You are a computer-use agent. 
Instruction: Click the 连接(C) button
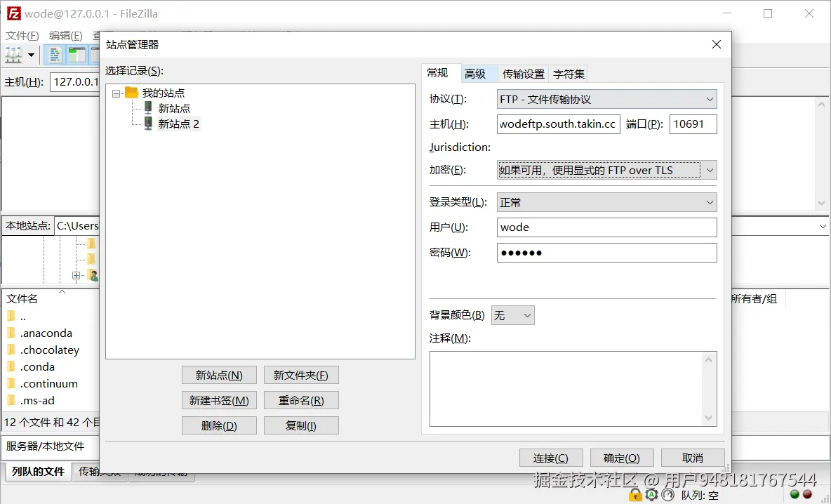tap(551, 458)
